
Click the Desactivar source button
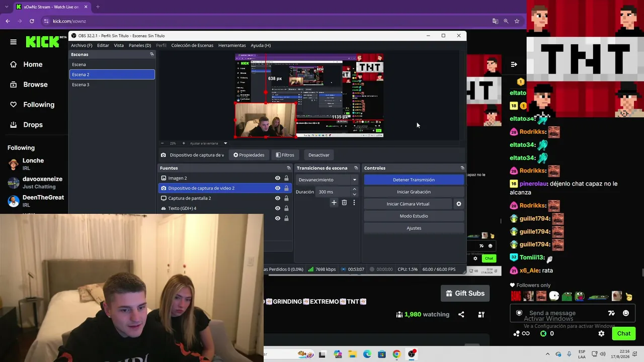(x=318, y=155)
